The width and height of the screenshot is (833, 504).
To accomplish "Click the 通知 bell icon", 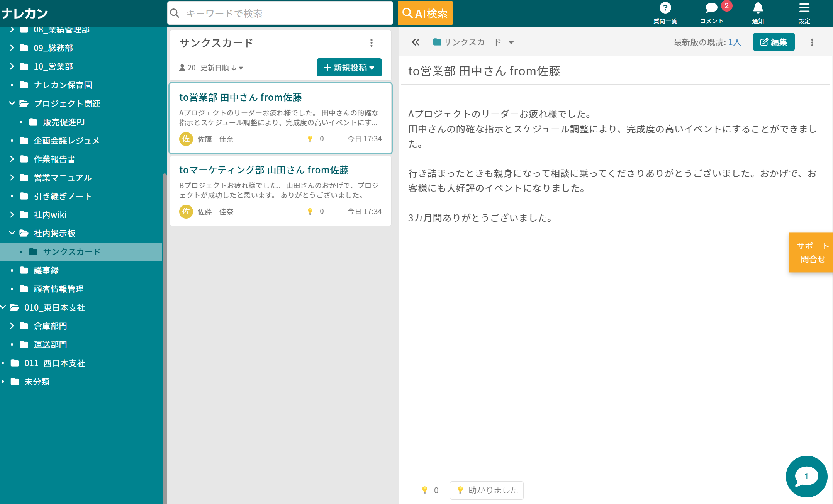I will tap(758, 8).
